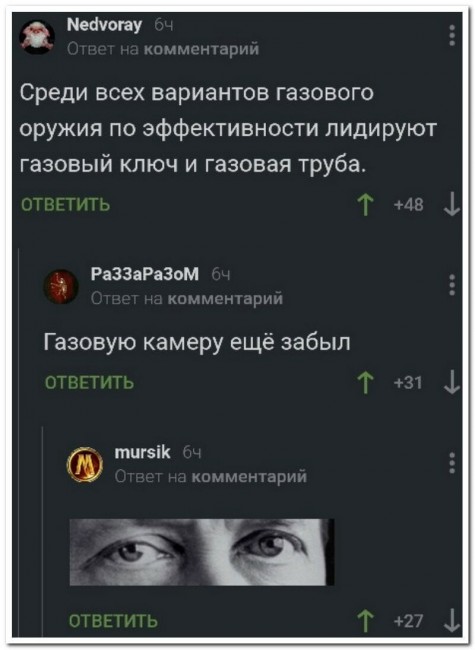The width and height of the screenshot is (475, 650).
Task: Reply to Nedvoray via ОТВЕТИТЬ
Action: pyautogui.click(x=65, y=205)
